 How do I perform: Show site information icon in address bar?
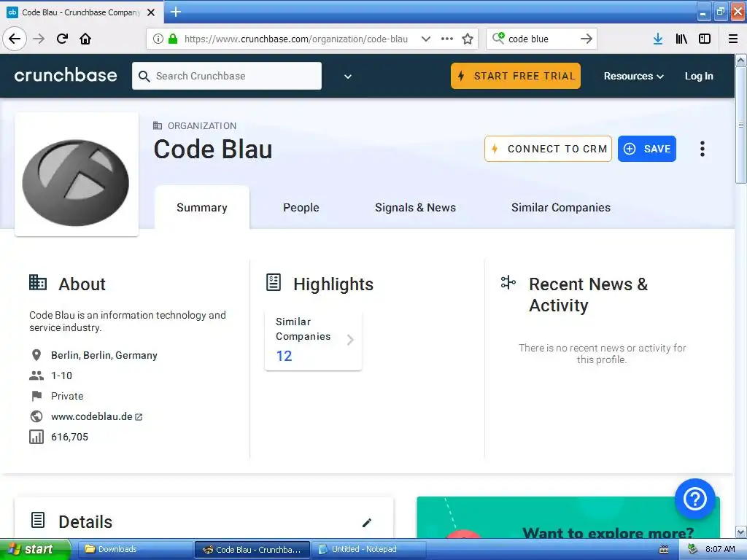[x=158, y=39]
